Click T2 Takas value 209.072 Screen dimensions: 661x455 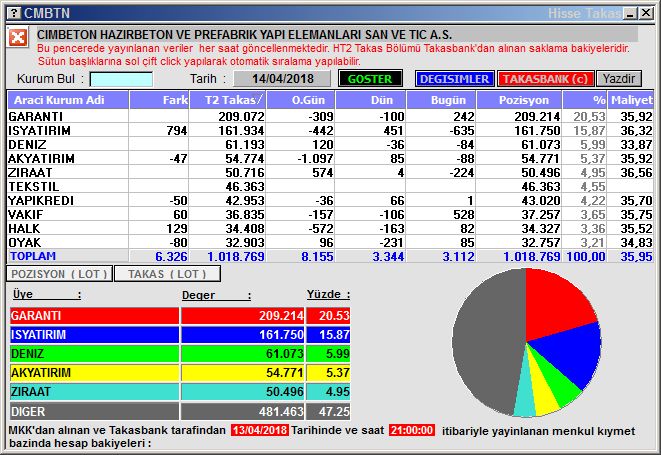pyautogui.click(x=241, y=116)
